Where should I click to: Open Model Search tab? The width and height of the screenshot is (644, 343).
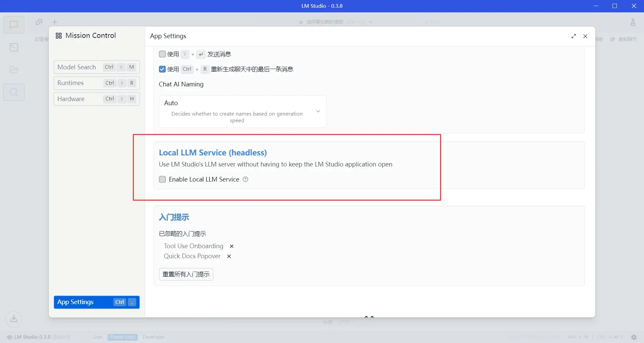point(97,67)
